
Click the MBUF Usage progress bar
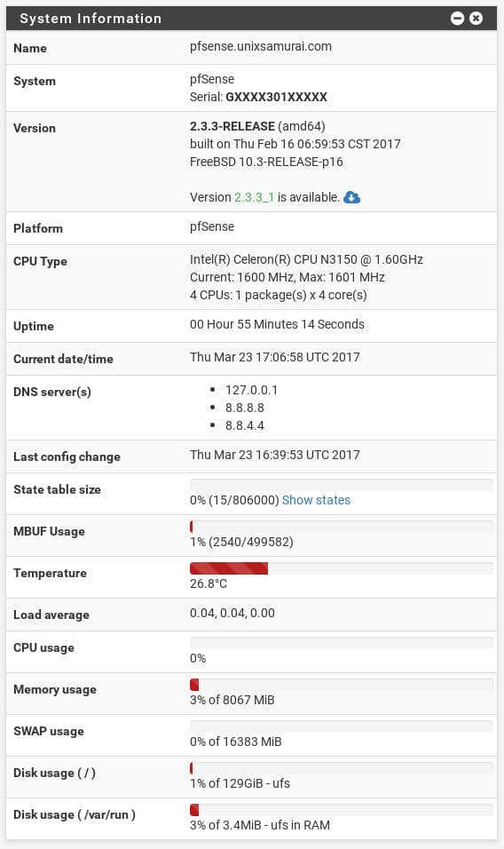pyautogui.click(x=342, y=527)
